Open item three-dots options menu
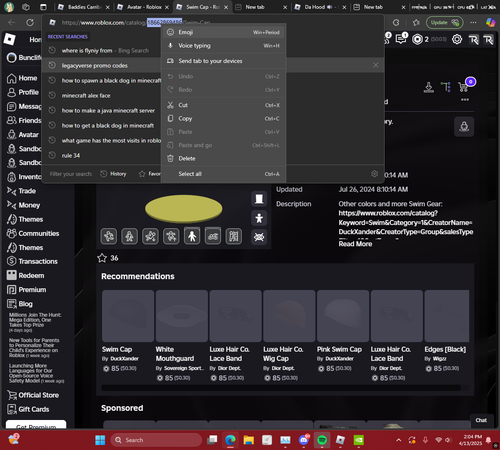Image resolution: width=500 pixels, height=450 pixels. pyautogui.click(x=465, y=100)
